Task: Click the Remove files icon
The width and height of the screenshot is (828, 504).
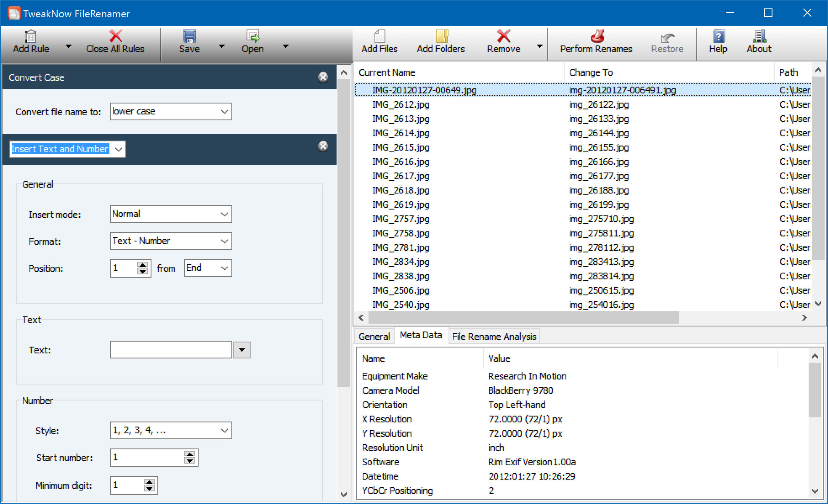Action: click(504, 36)
